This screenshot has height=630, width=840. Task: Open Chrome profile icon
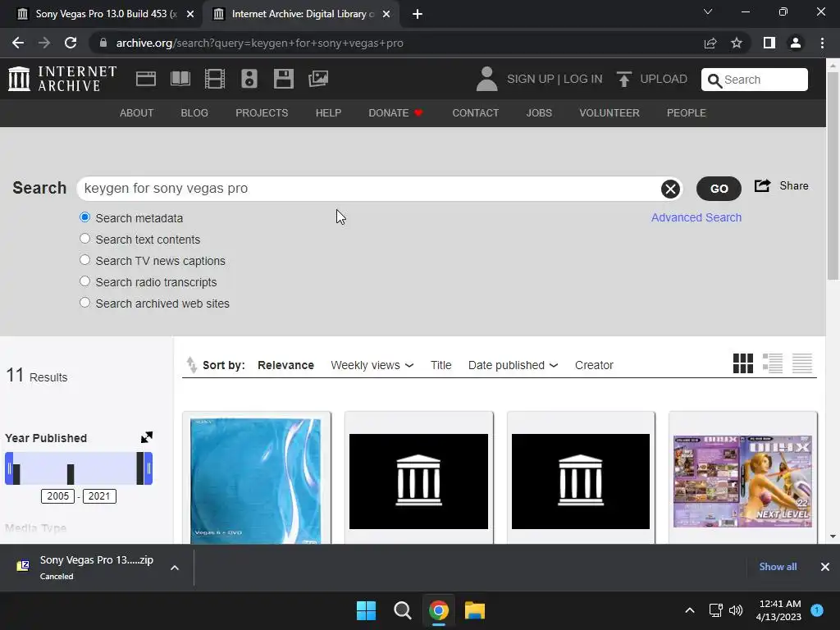click(x=796, y=43)
